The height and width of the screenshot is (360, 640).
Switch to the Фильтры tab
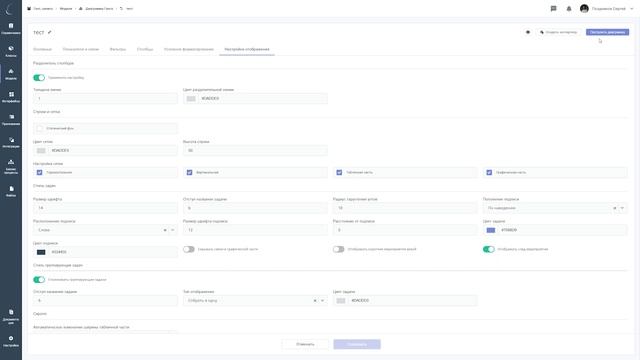coord(118,49)
